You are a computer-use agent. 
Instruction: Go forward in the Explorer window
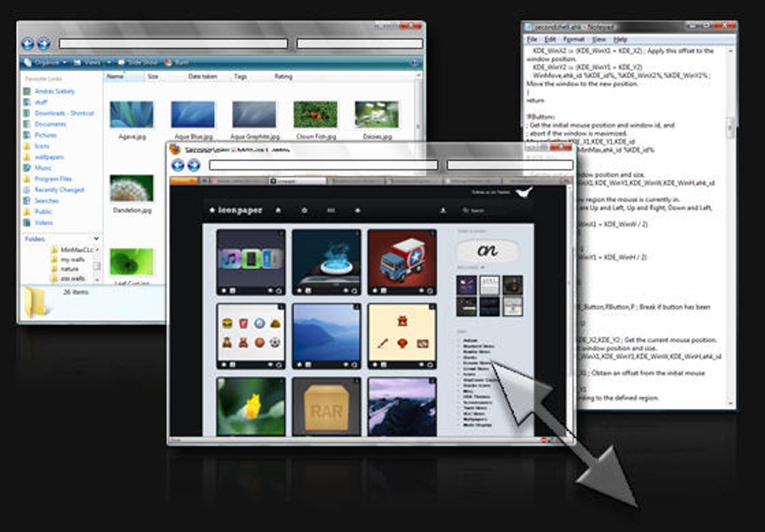[44, 43]
